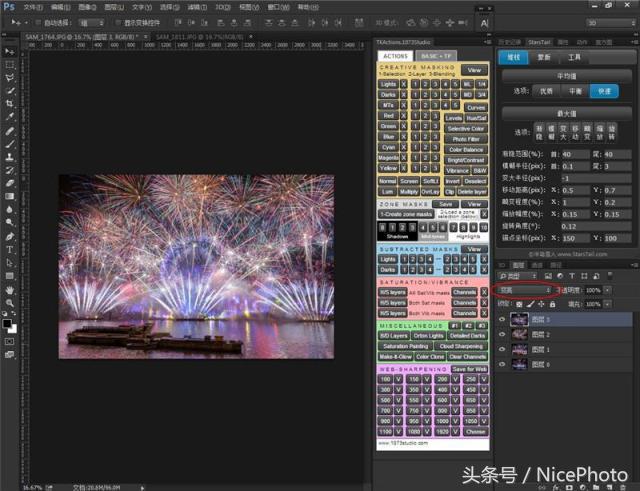Select the Zoom tool
The height and width of the screenshot is (491, 640).
point(9,303)
